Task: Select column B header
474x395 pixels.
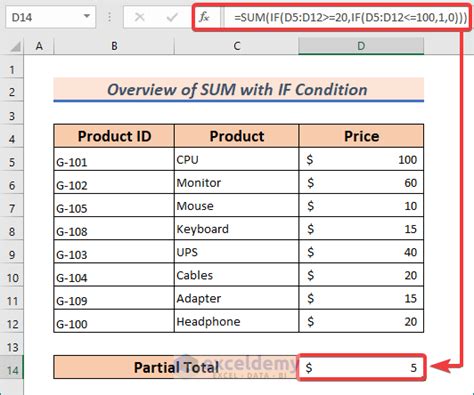Action: [114, 46]
